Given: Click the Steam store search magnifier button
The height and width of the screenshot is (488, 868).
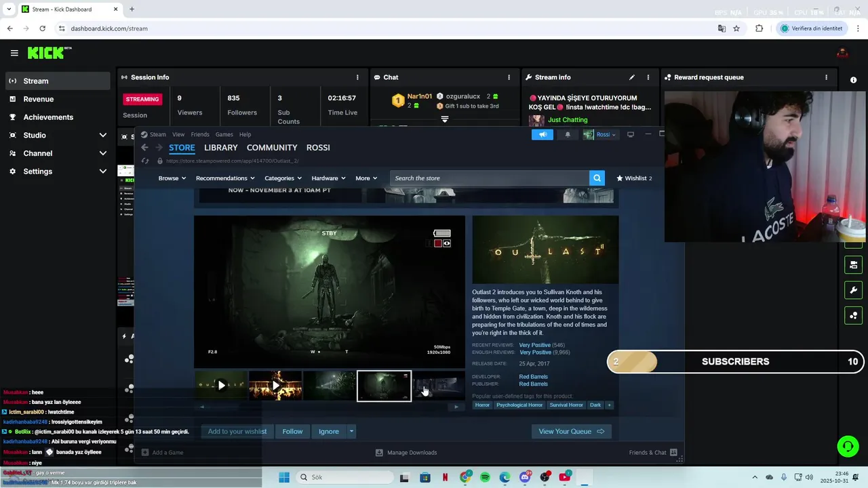Looking at the screenshot, I should [597, 178].
